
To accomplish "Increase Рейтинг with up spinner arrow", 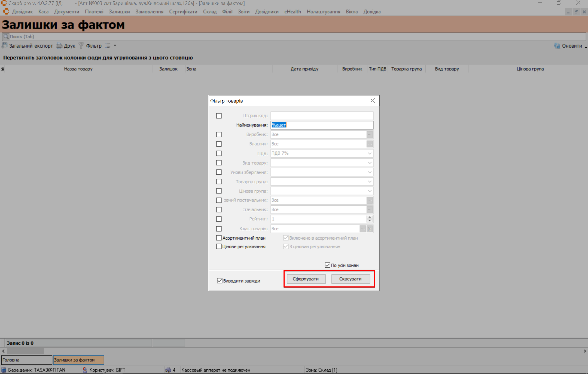I will pyautogui.click(x=370, y=217).
